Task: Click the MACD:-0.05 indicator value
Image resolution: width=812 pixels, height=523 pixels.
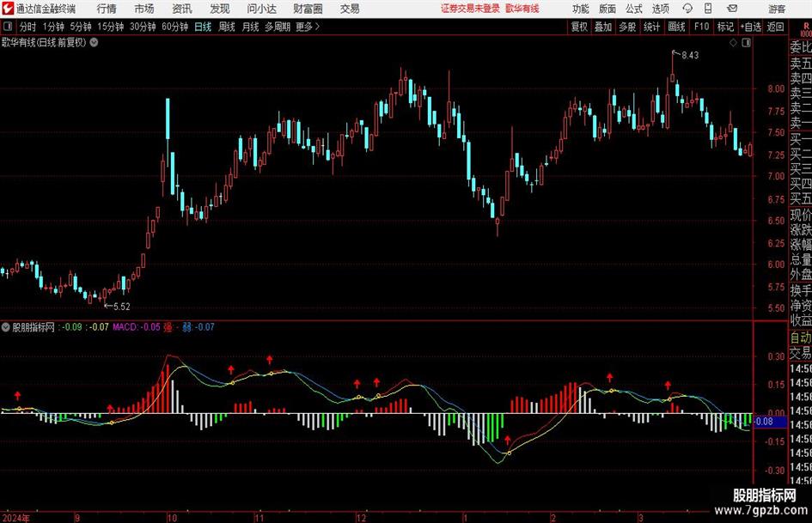Action: (x=137, y=327)
